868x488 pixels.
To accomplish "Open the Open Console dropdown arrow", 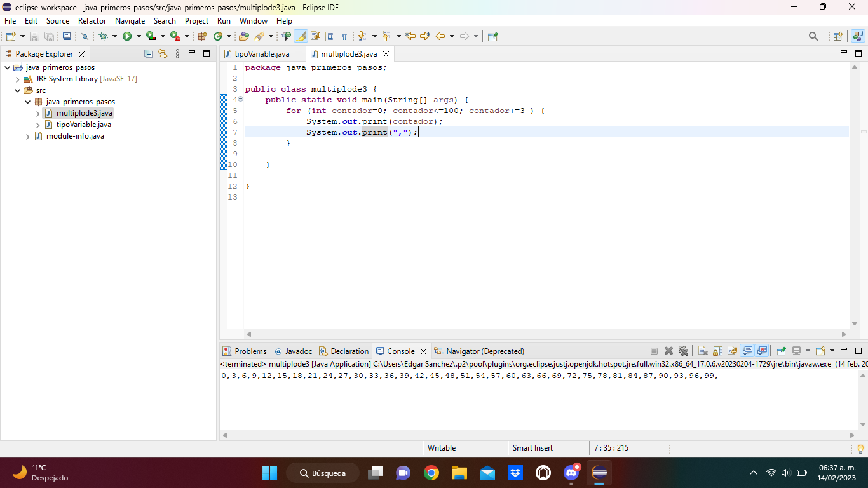I will [x=832, y=351].
